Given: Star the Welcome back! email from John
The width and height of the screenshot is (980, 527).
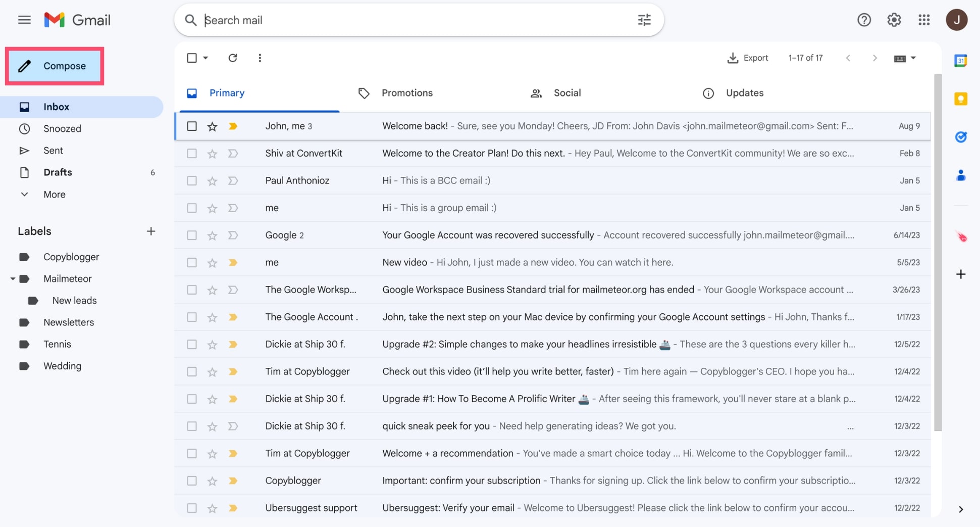Looking at the screenshot, I should click(212, 126).
